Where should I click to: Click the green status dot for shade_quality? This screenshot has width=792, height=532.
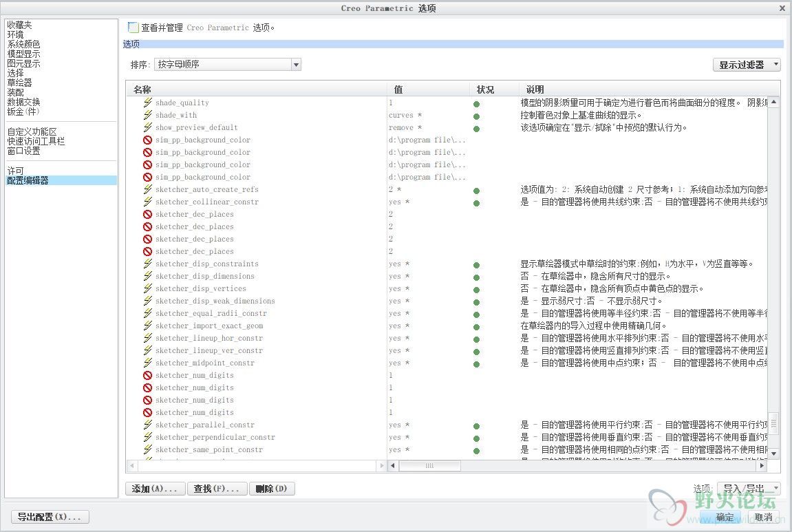(476, 104)
